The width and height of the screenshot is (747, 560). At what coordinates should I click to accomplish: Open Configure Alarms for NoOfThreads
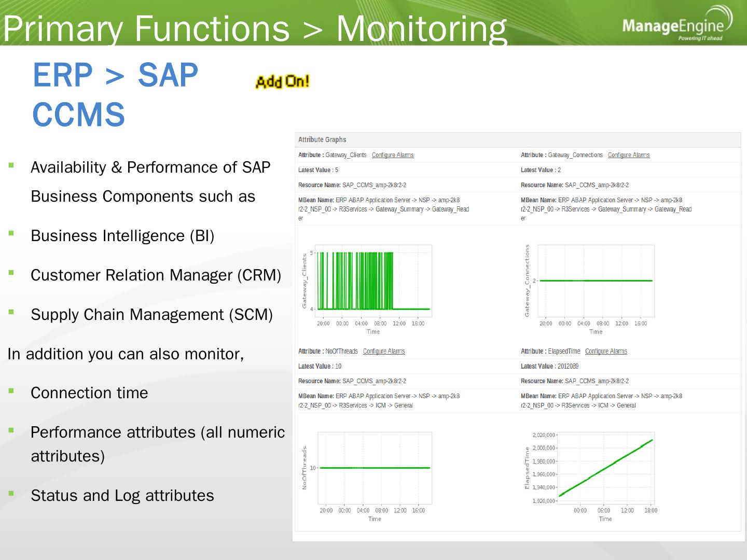[384, 352]
